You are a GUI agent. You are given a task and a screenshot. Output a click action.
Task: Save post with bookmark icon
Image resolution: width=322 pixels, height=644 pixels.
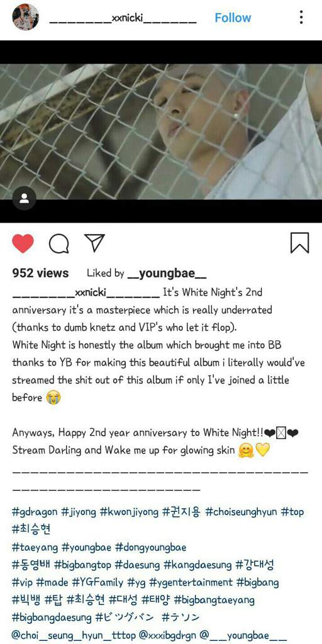pyautogui.click(x=299, y=243)
